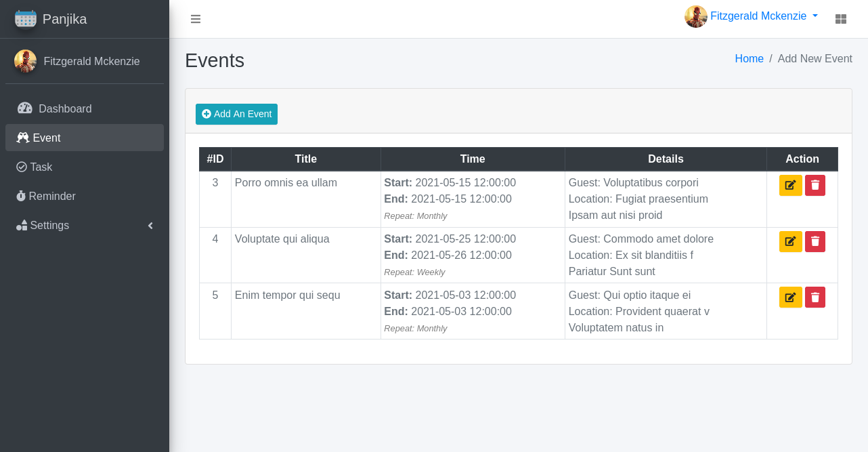
Task: Edit event 4 Voluptate qui aliqua
Action: coord(791,242)
